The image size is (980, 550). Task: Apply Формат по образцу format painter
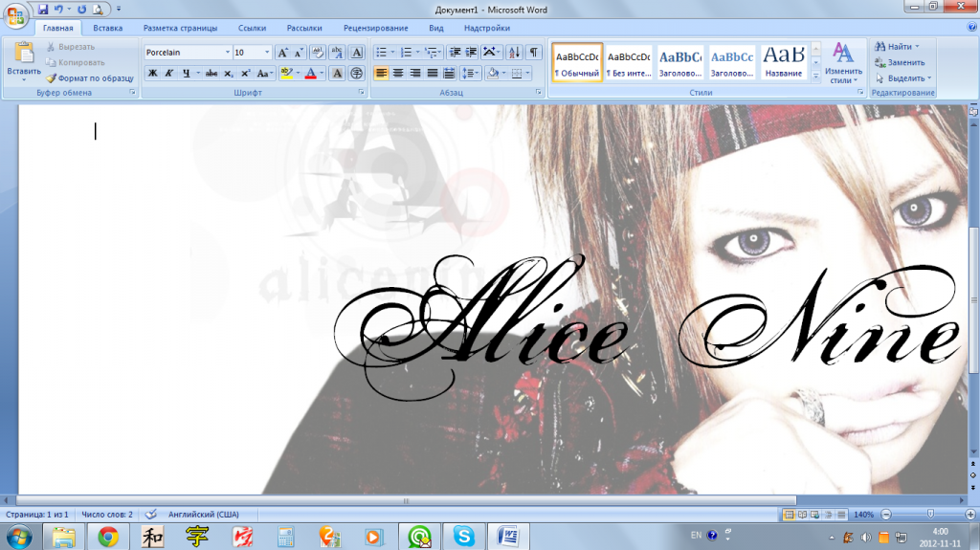(x=89, y=78)
